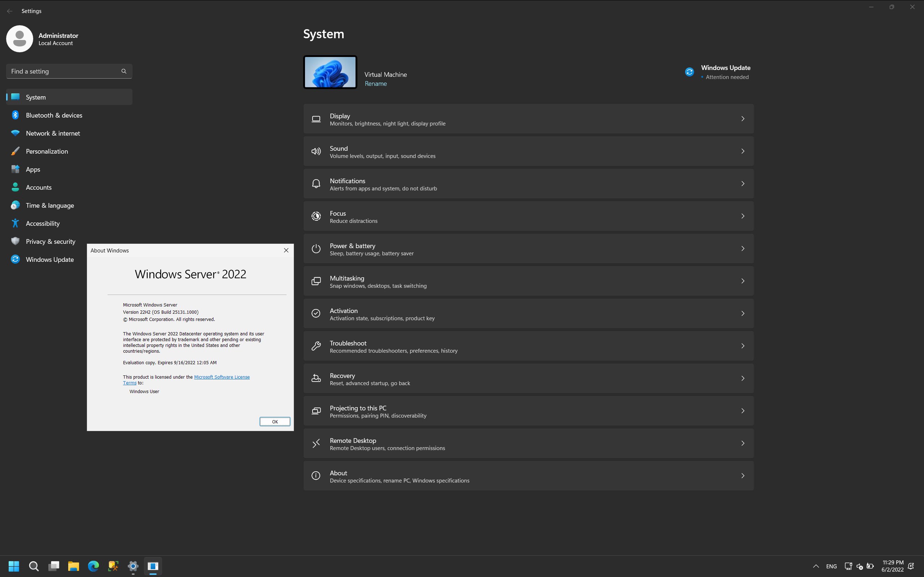Image resolution: width=924 pixels, height=577 pixels.
Task: Open Bluetooth & devices from the sidebar icon
Action: [15, 115]
